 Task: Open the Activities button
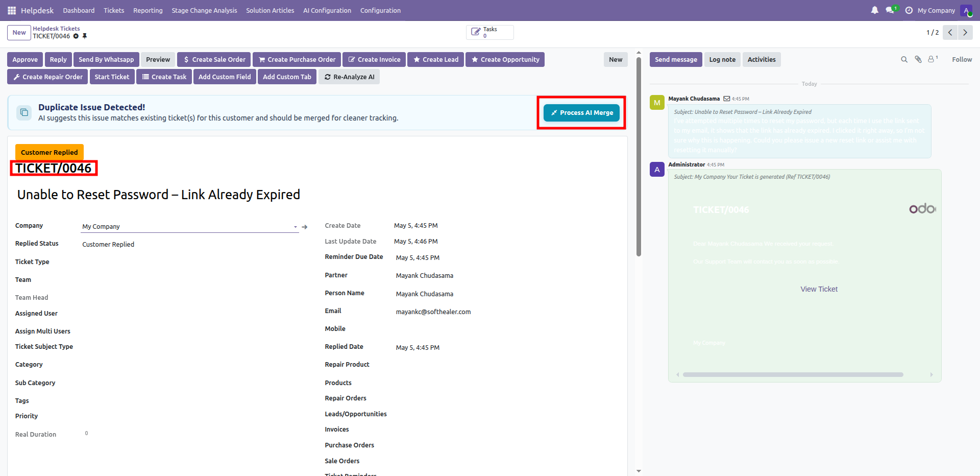click(x=762, y=60)
